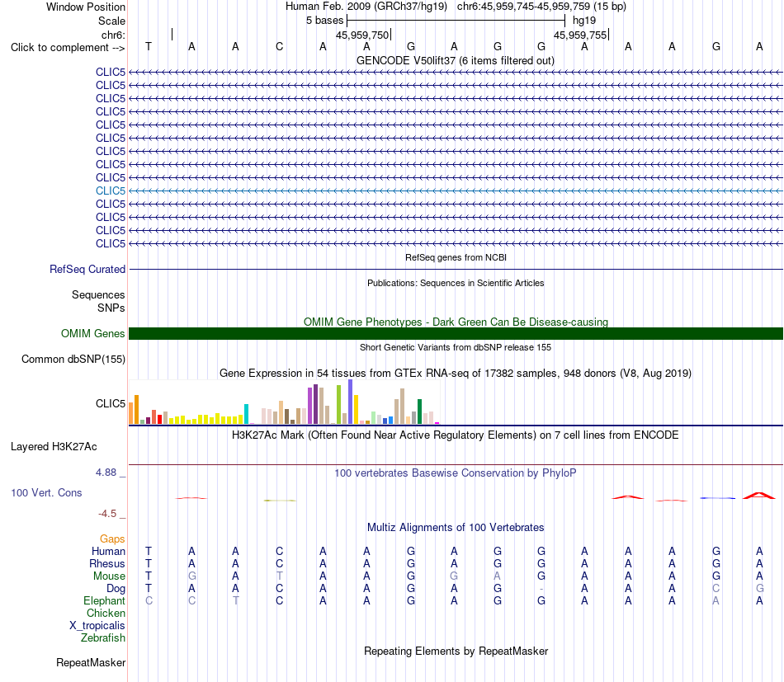The height and width of the screenshot is (682, 784).
Task: Open the GTEx Gene Expression track title
Action: 456,374
